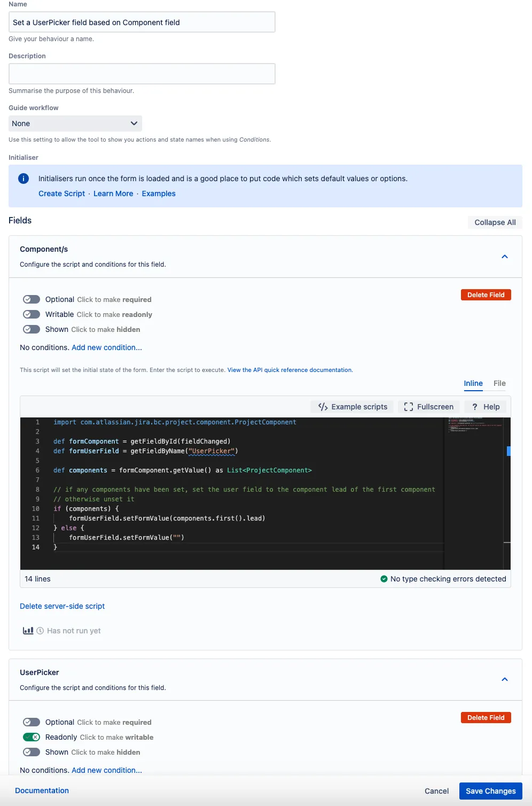
Task: Add new condition for UserPicker field
Action: (x=107, y=770)
